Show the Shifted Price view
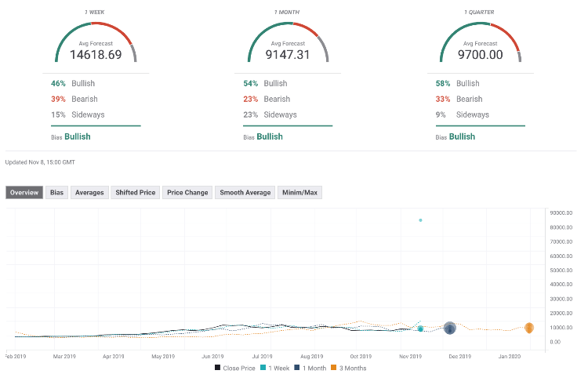Viewport: 588px width, 374px height. 136,192
